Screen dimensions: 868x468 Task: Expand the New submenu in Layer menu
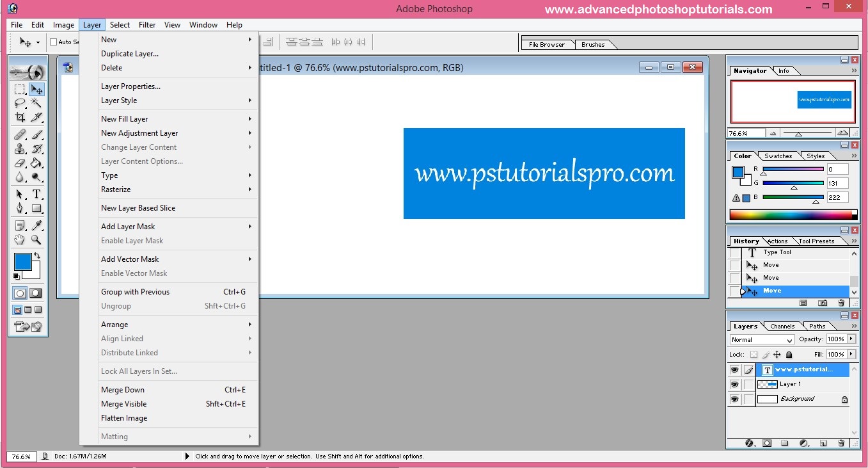[176, 40]
